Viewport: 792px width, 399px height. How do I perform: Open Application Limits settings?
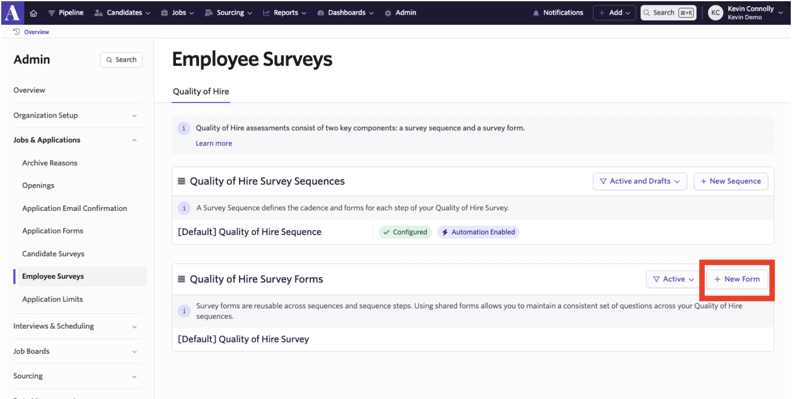[52, 299]
